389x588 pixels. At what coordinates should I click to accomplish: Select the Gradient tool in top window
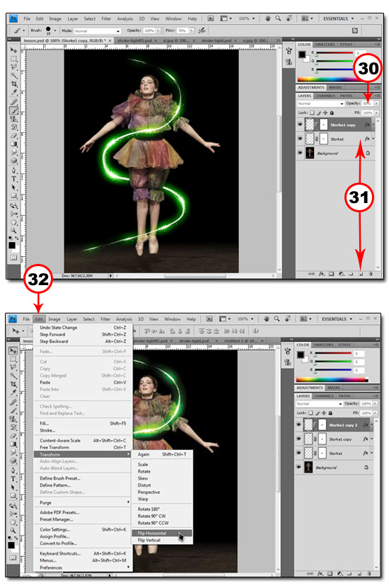14,144
